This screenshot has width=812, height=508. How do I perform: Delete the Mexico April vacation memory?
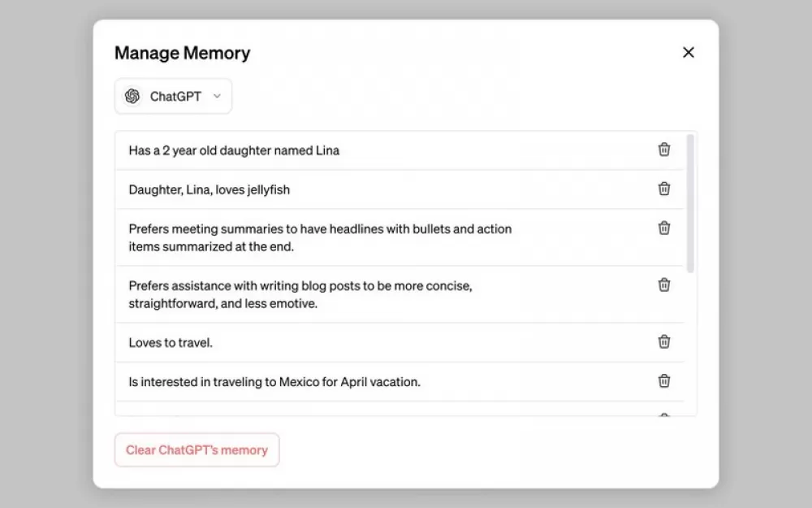pos(664,381)
